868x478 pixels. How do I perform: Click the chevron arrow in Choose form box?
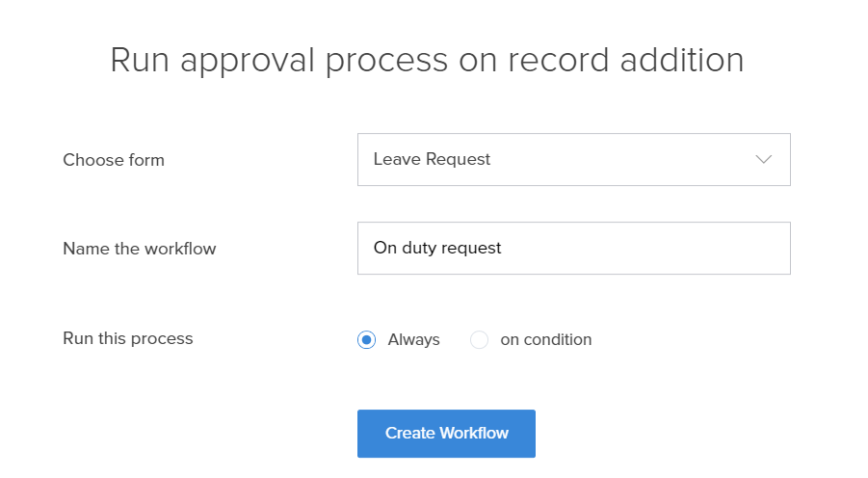[x=764, y=160]
